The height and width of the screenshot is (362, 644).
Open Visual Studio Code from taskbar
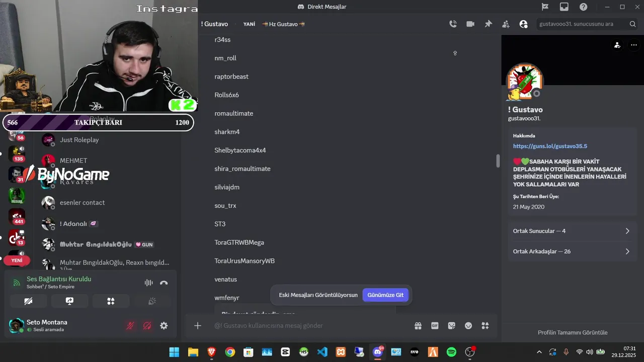tap(323, 352)
